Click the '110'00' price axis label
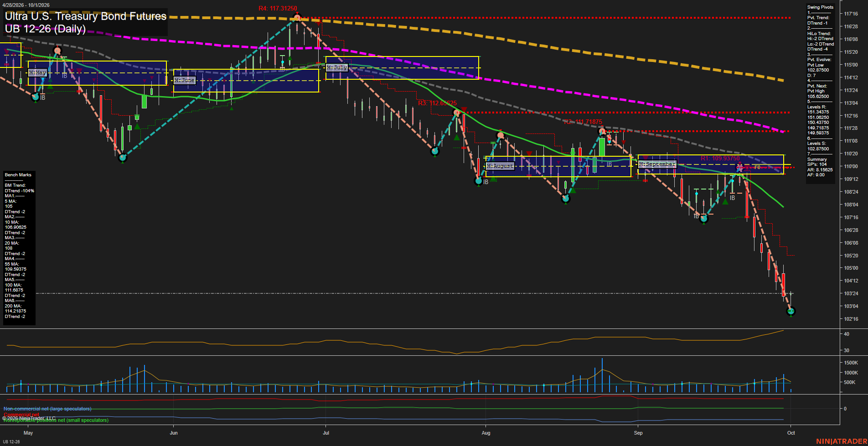 point(851,167)
